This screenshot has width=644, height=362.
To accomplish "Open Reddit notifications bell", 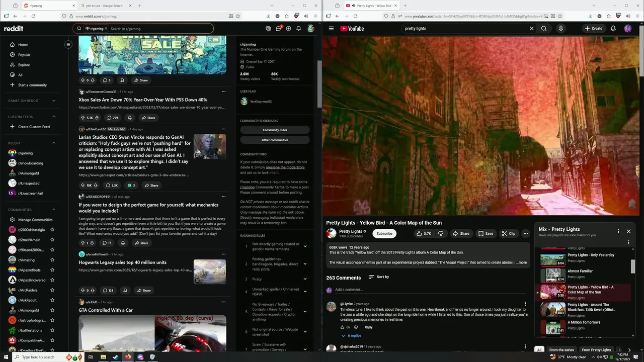I will pyautogui.click(x=298, y=29).
